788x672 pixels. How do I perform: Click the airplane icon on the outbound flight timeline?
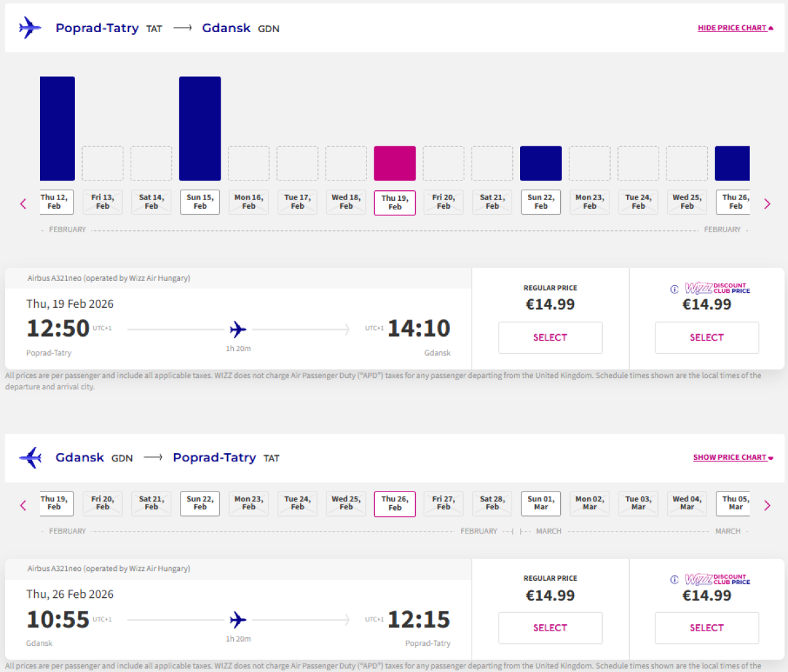[238, 329]
